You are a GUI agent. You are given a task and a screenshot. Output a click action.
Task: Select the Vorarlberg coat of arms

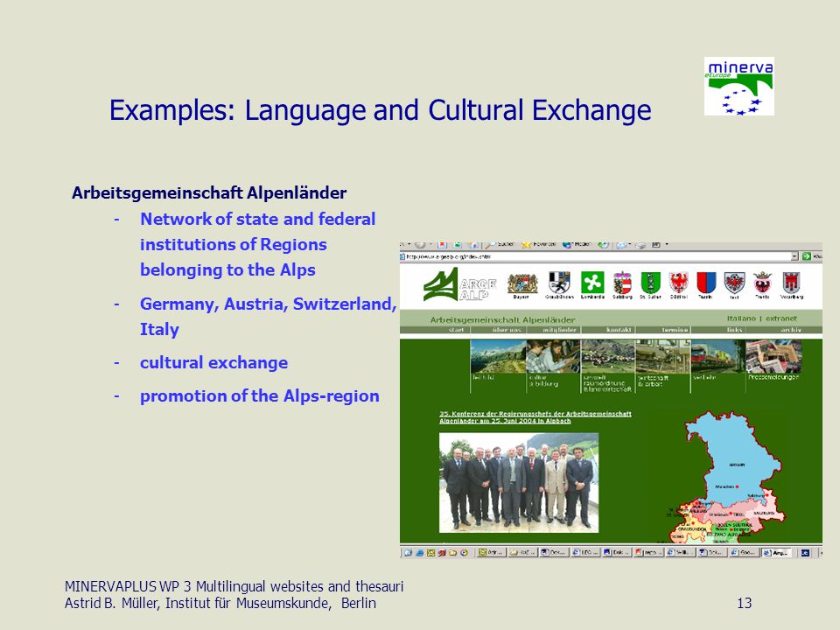tap(791, 284)
